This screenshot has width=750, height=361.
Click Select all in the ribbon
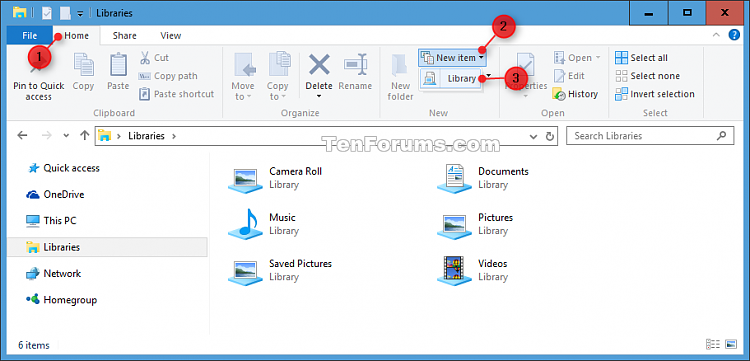click(641, 58)
